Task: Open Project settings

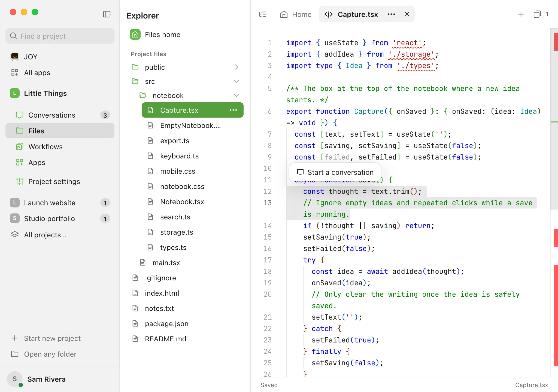Action: click(60, 181)
